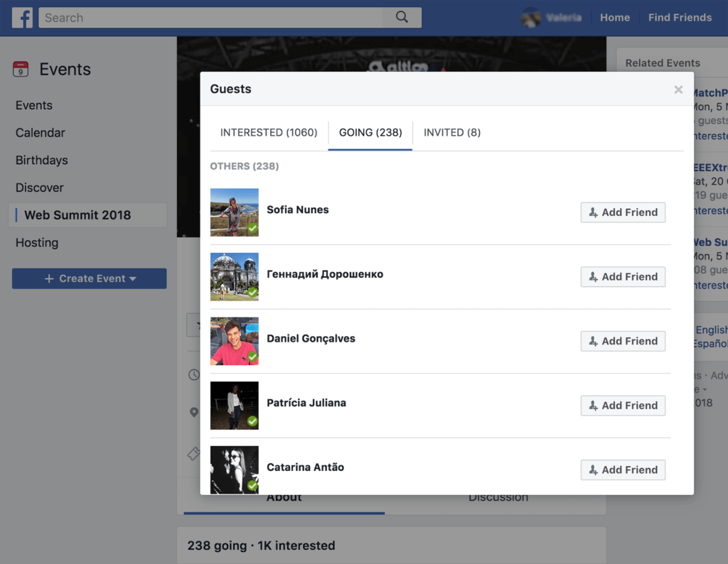Click the name Sofia Nunes
Viewport: 728px width, 564px height.
coord(298,210)
